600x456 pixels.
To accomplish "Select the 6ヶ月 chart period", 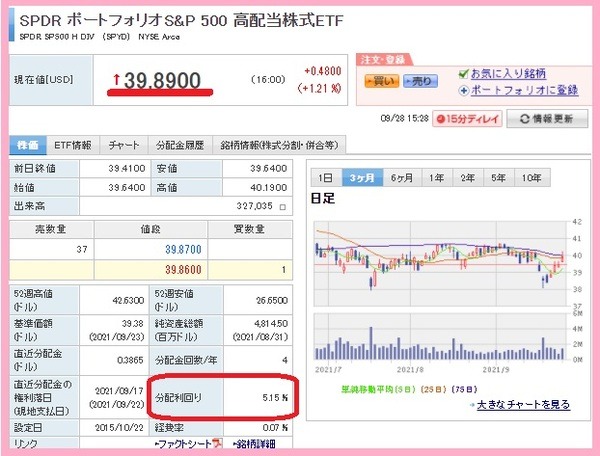I will (402, 178).
